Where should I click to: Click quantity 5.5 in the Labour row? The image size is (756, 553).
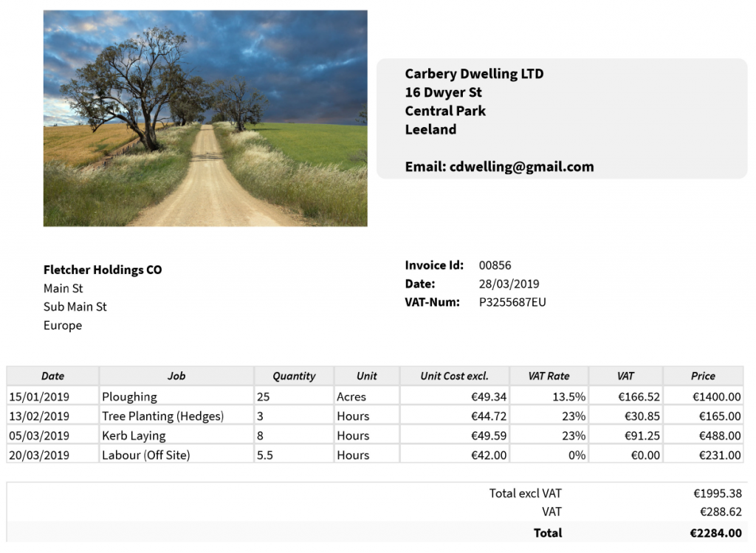coord(294,455)
